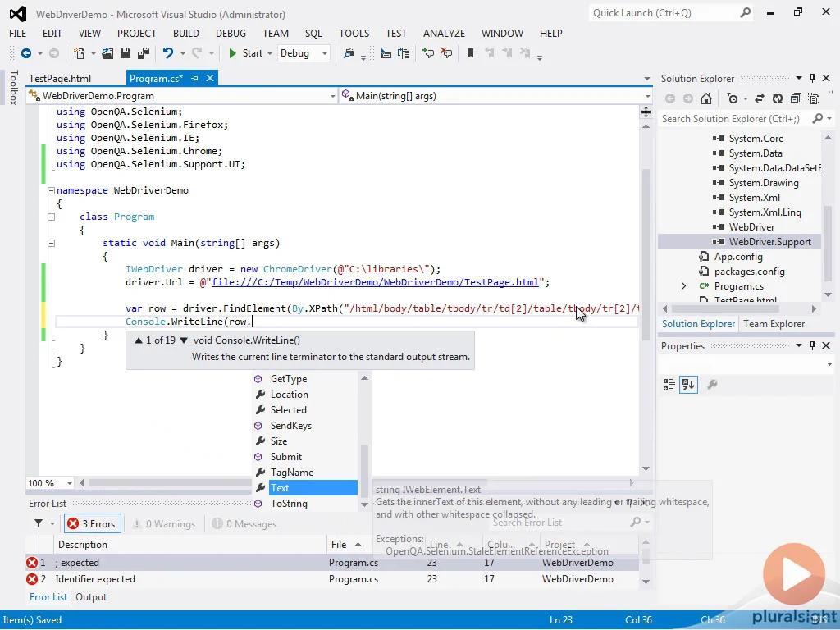Click the Undo arrow icon
Screen dimensions: 840x630
pos(167,53)
